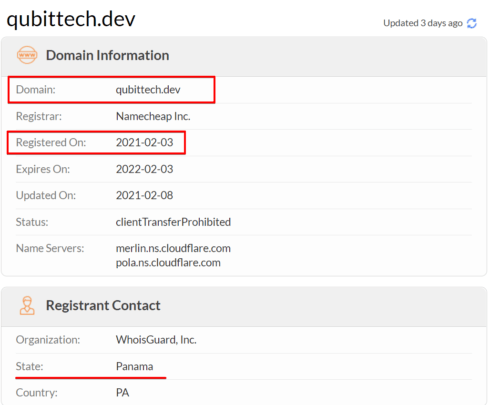
Task: Click the registrar Namecheap Inc.
Action: click(x=153, y=116)
